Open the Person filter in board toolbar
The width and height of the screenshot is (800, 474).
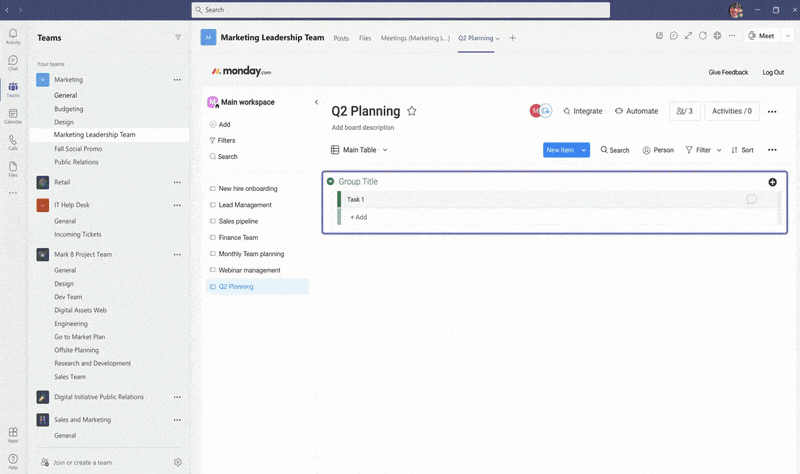pos(658,150)
